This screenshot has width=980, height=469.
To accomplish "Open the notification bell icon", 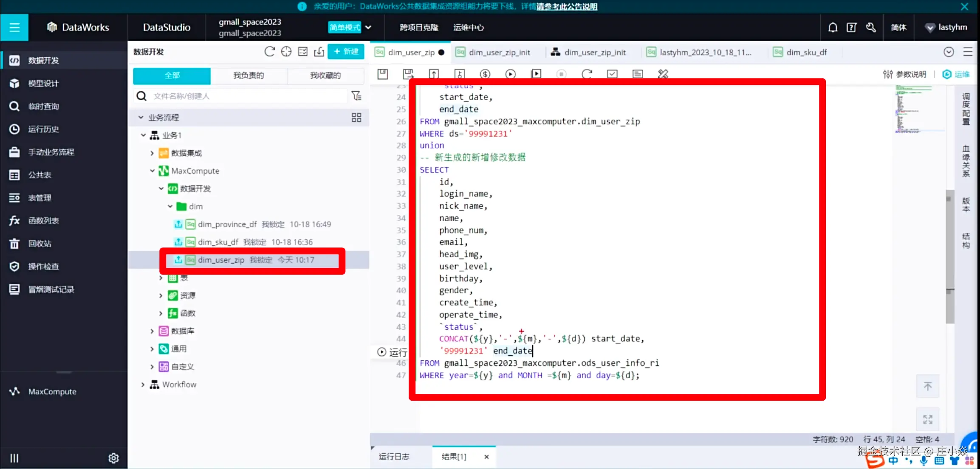I will pos(833,28).
